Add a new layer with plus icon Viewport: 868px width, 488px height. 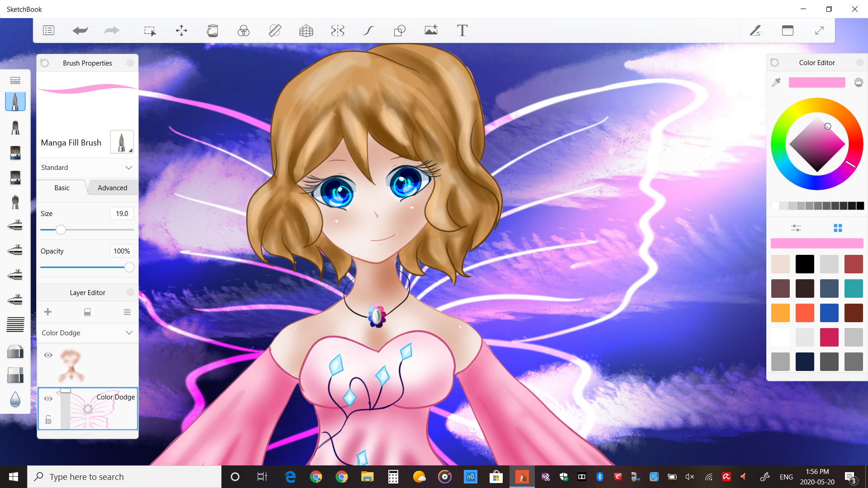pos(48,312)
